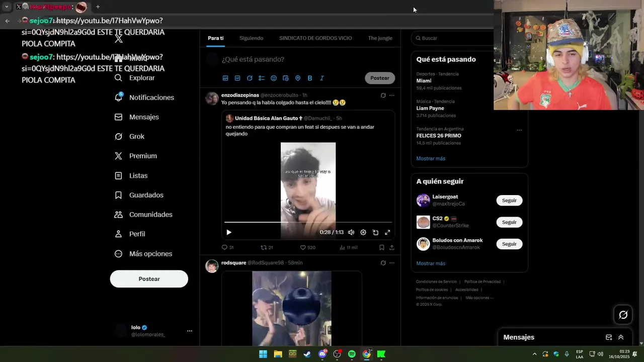Show more suggestions under A quién seguir
Viewport: 644px width, 362px height.
[431, 263]
